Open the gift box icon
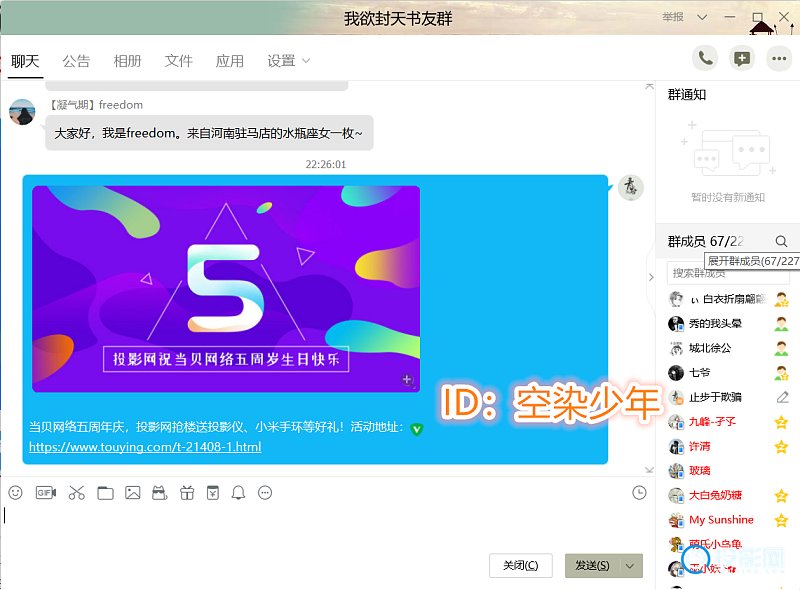This screenshot has height=590, width=800. tap(186, 493)
